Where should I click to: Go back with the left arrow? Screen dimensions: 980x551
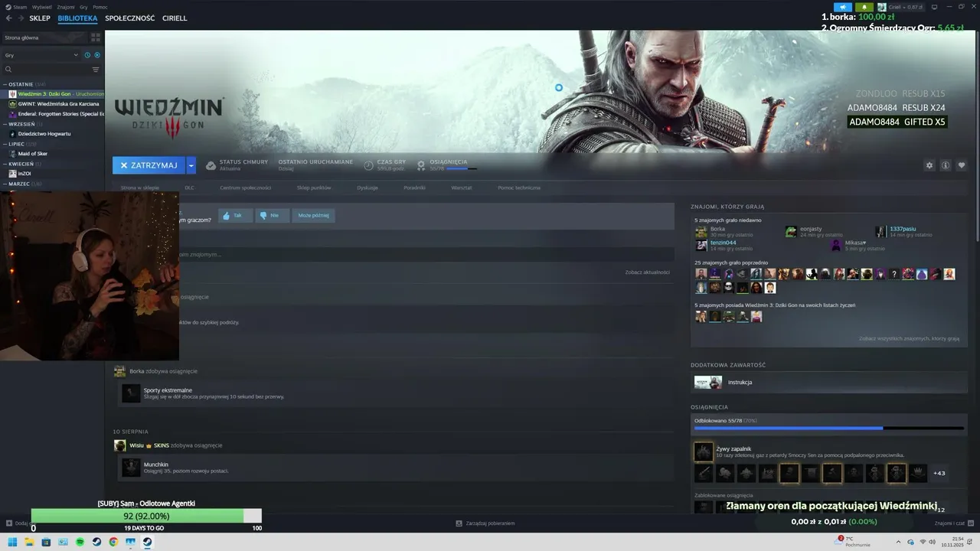pyautogui.click(x=9, y=18)
